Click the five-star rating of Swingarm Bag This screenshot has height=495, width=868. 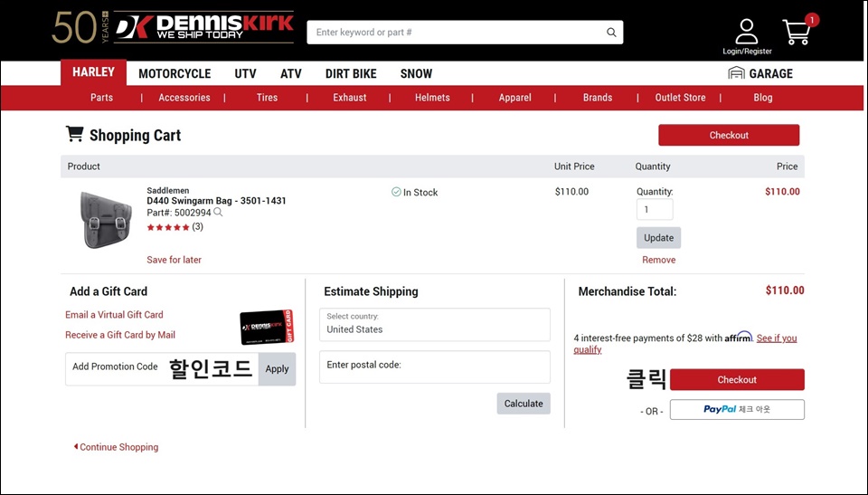pyautogui.click(x=168, y=227)
